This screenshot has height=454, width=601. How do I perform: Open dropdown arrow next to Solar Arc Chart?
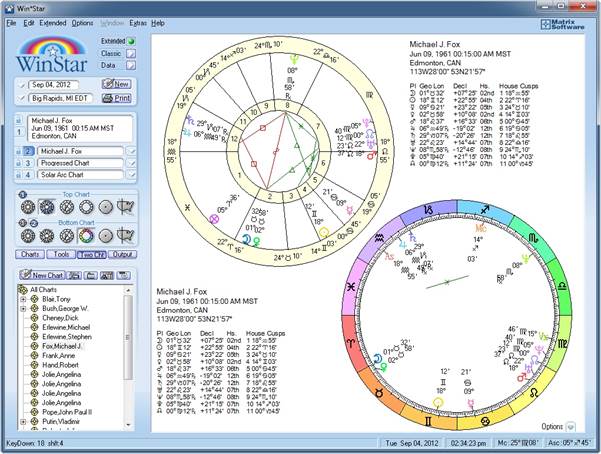(x=130, y=174)
